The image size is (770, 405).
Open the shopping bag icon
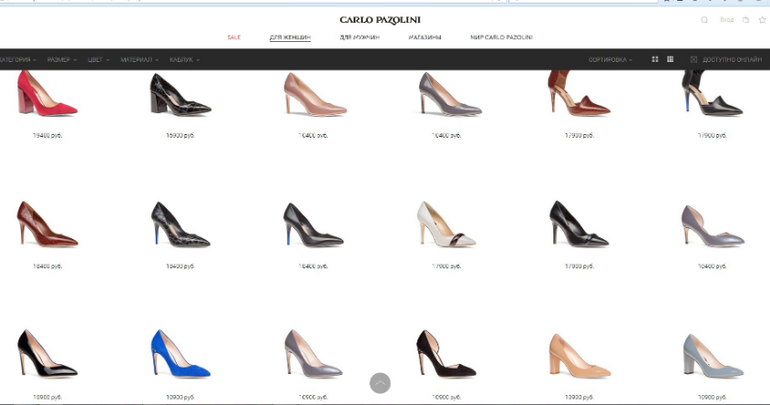[x=745, y=20]
